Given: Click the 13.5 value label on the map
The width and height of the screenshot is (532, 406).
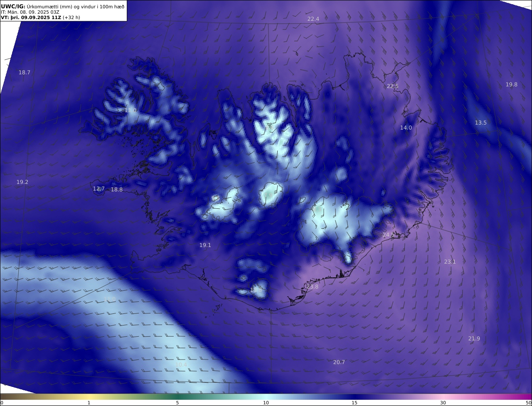Looking at the screenshot, I should click(481, 123).
